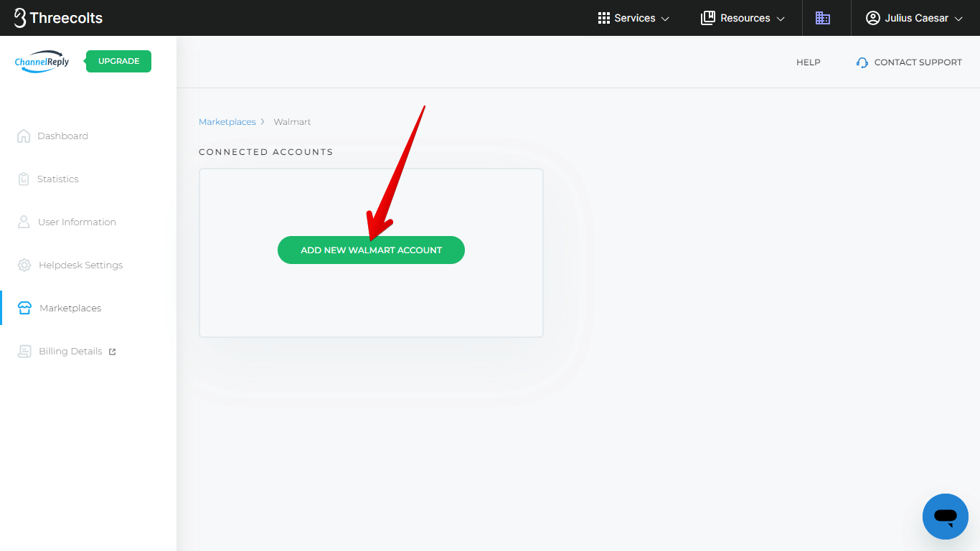Image resolution: width=980 pixels, height=551 pixels.
Task: Click the Helpdesk Settings gear icon
Action: 24,265
